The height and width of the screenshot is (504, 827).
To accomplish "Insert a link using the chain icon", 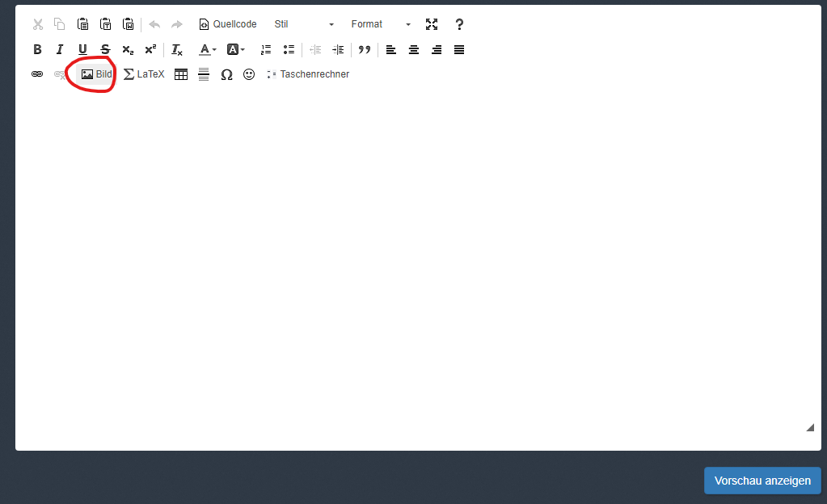I will (x=37, y=74).
